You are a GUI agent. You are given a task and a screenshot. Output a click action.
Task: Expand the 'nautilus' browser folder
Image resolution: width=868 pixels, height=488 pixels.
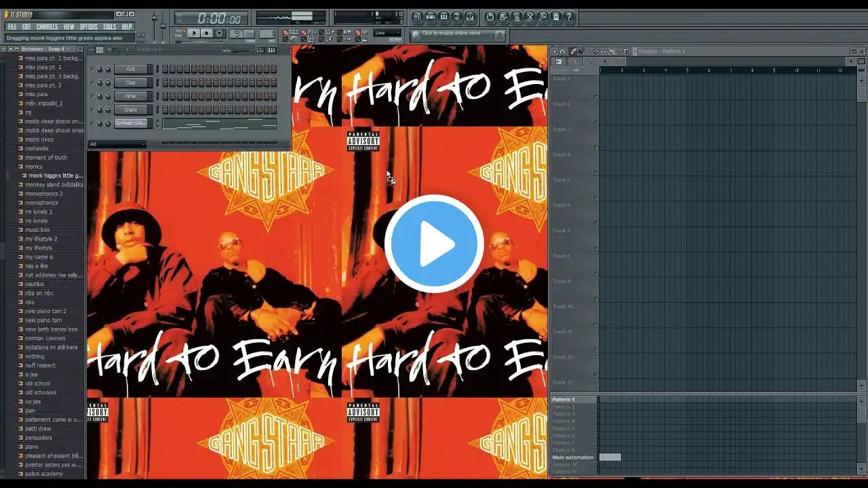pos(34,284)
